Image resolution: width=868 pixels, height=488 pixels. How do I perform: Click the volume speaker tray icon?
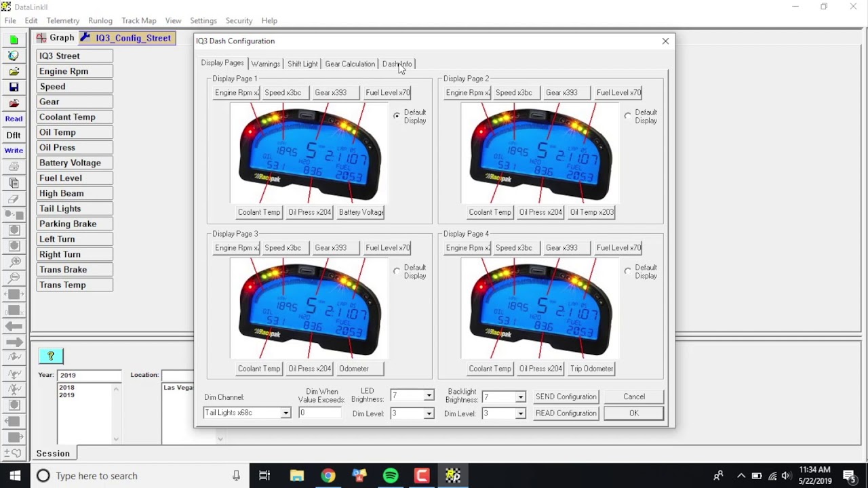click(x=787, y=476)
